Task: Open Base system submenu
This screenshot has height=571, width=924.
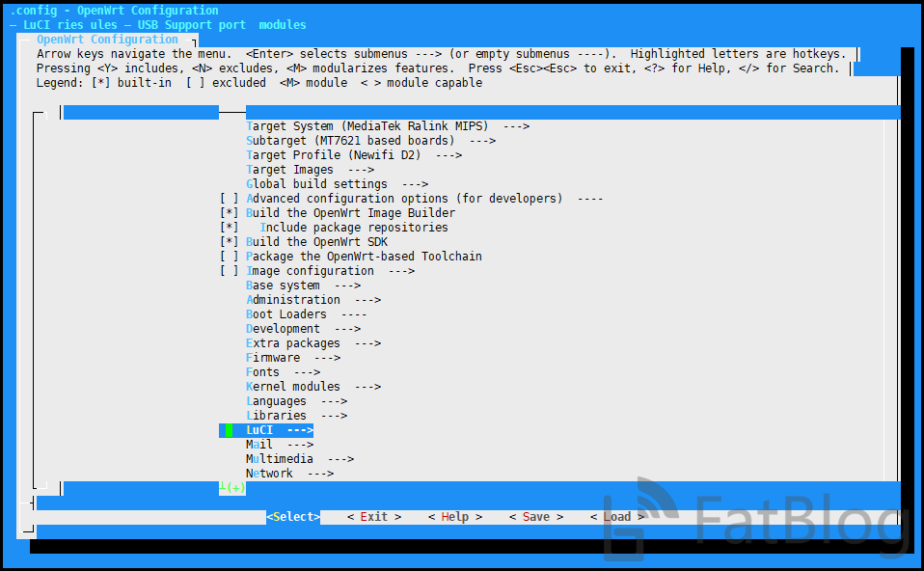Action: 303,285
